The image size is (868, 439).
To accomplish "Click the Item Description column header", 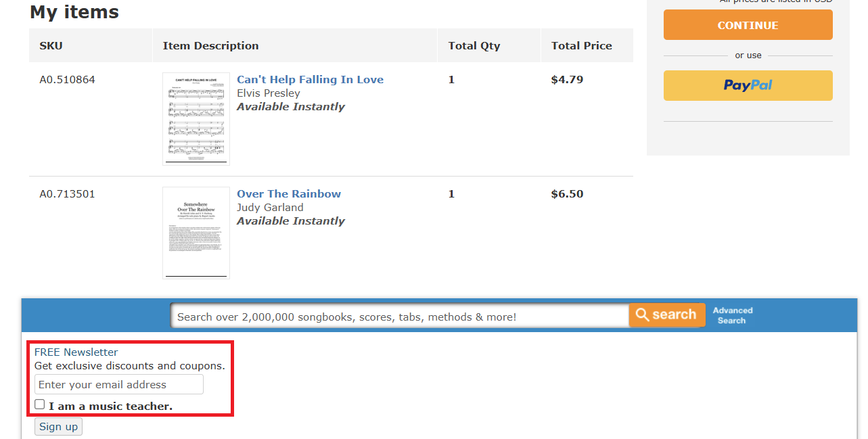I will pyautogui.click(x=210, y=45).
